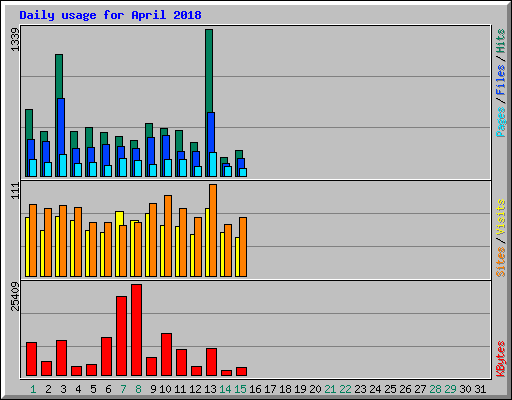Image resolution: width=512 pixels, height=400 pixels.
Task: Click the day 31 label on the axis
Action: [x=480, y=389]
